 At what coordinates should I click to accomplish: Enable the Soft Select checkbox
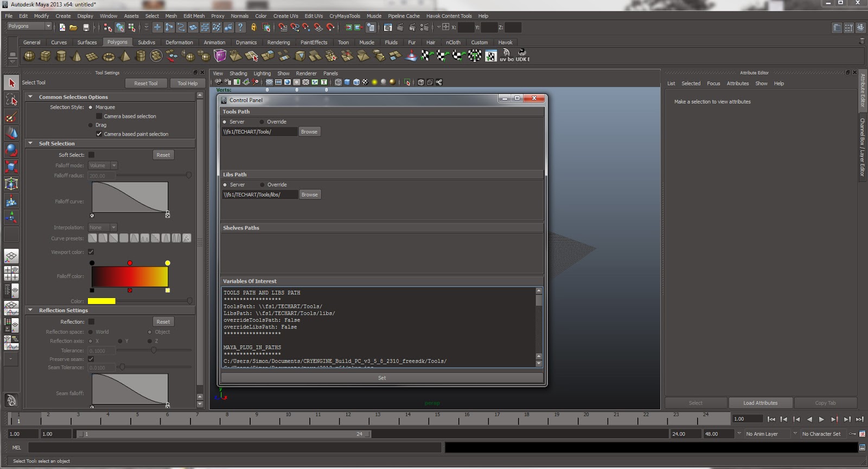(91, 155)
